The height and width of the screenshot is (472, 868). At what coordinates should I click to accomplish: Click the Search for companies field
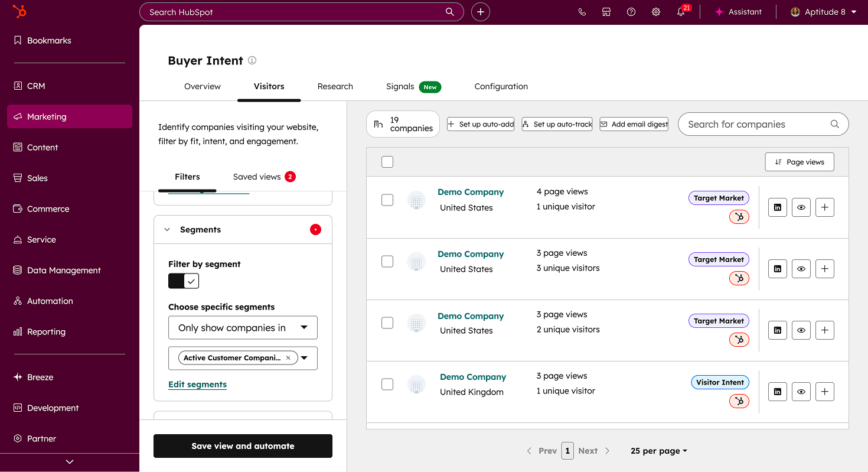coord(756,124)
